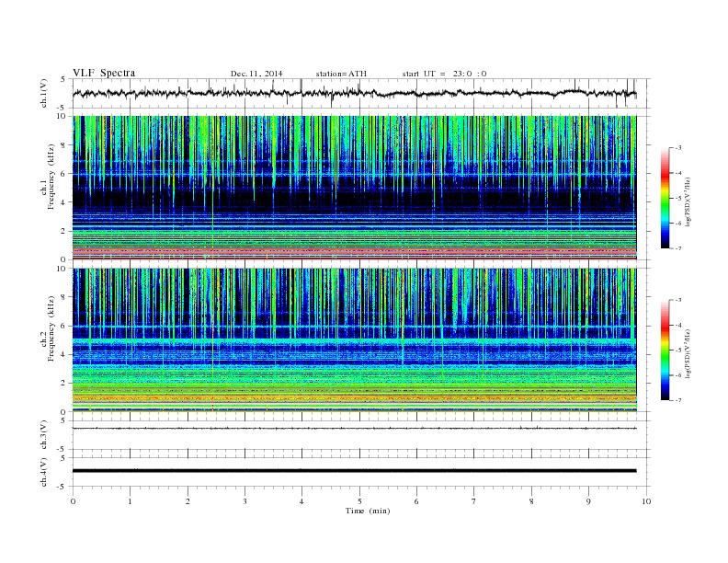
Task: Click the "VLF Spectra" plot title
Action: click(x=104, y=73)
